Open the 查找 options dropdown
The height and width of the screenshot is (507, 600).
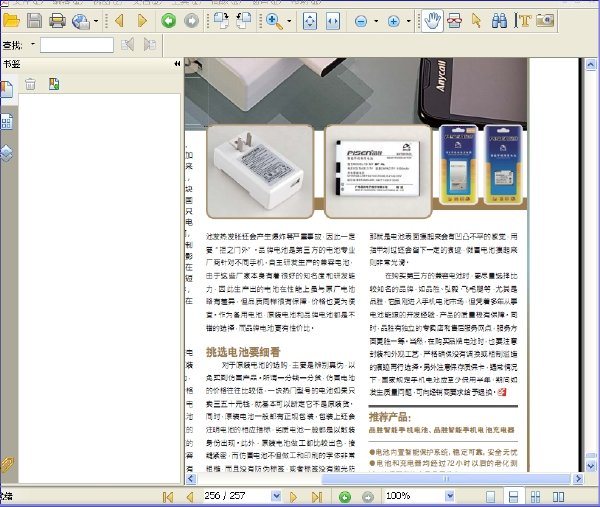(x=33, y=44)
